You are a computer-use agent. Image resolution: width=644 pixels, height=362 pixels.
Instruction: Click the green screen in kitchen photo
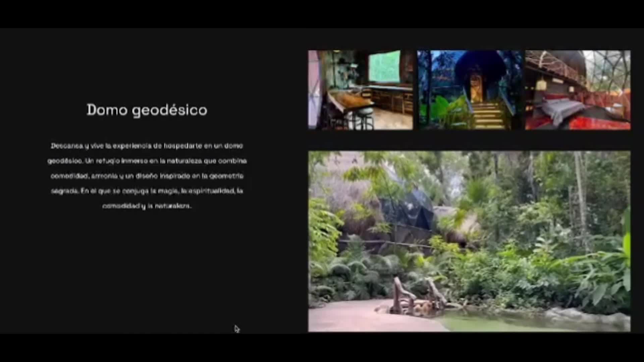pyautogui.click(x=384, y=67)
